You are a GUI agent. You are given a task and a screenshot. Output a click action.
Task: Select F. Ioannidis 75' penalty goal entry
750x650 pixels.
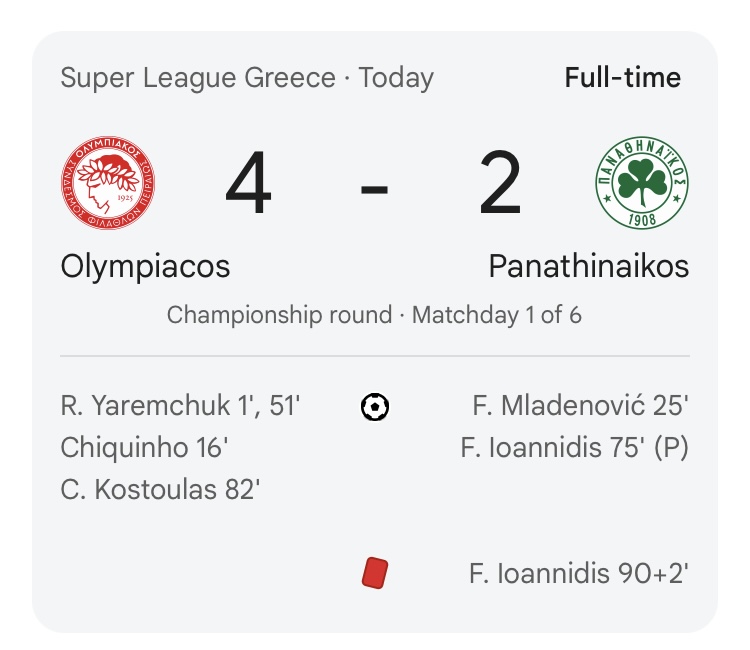click(x=574, y=448)
